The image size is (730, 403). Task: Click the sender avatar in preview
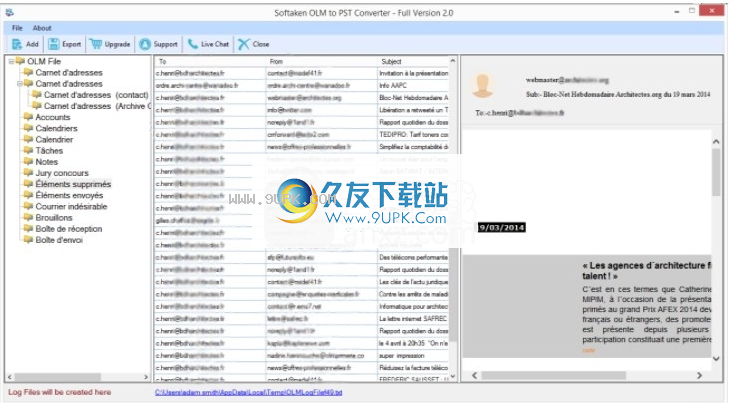coord(483,86)
